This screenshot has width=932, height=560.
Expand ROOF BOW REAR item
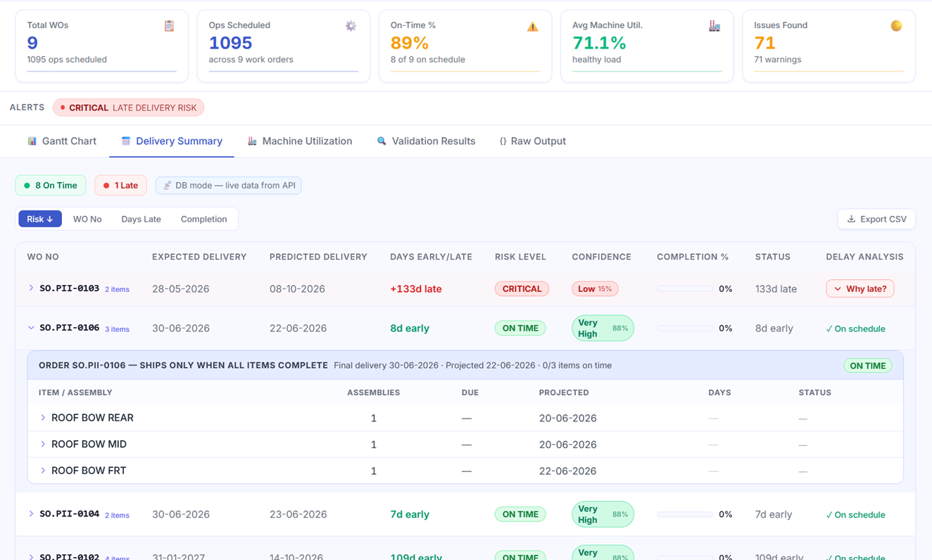[43, 418]
